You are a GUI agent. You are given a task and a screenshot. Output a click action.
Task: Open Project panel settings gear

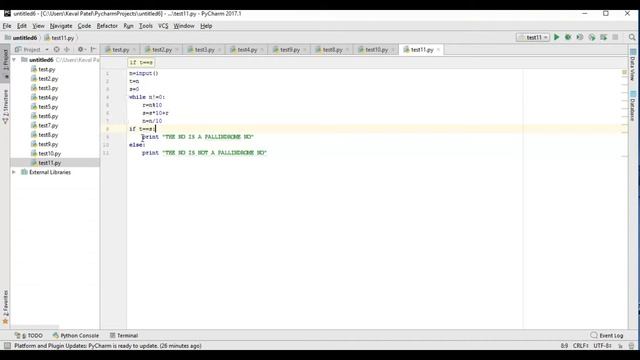tap(81, 49)
